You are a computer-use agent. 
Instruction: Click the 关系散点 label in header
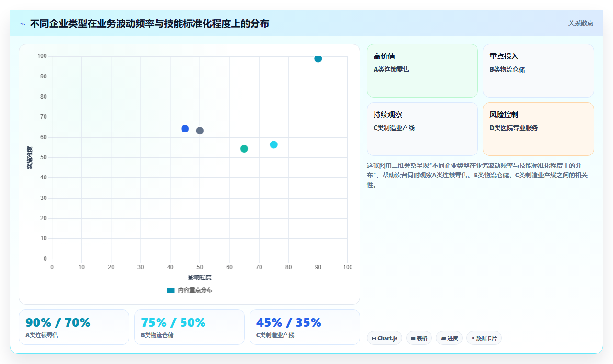pos(581,23)
